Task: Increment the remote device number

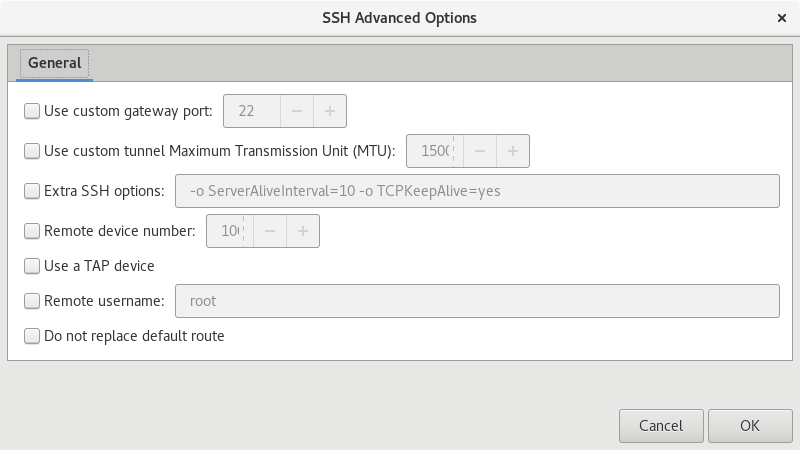Action: (x=303, y=231)
